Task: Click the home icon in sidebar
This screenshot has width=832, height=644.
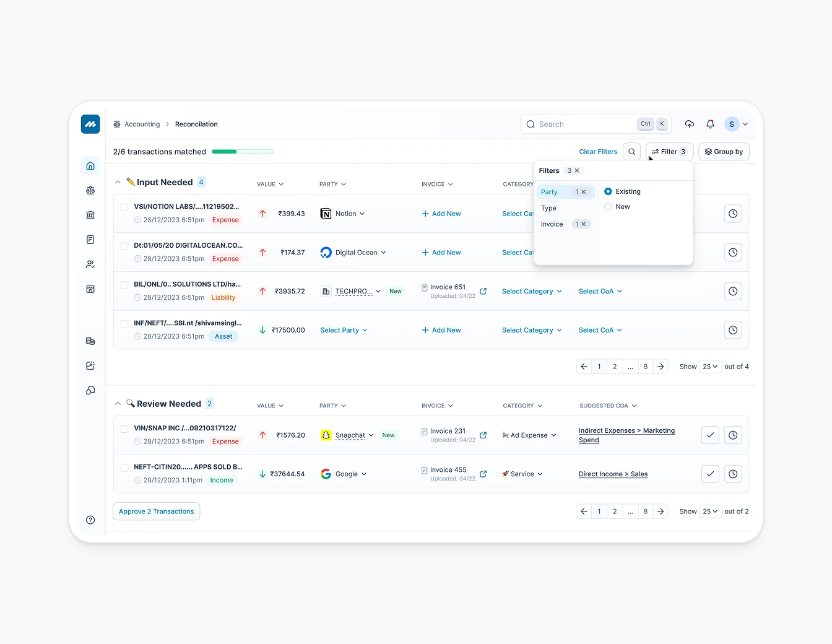Action: (90, 166)
